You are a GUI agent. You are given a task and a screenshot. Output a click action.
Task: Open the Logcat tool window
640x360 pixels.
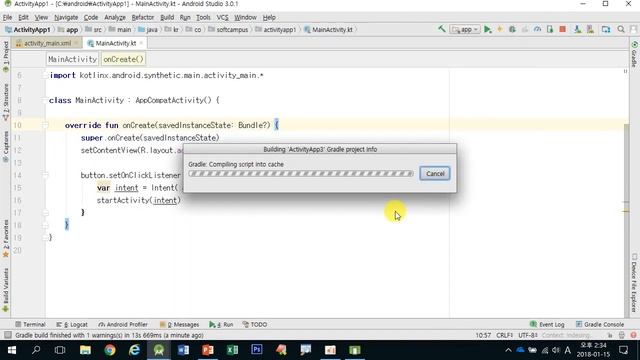[x=72, y=324]
